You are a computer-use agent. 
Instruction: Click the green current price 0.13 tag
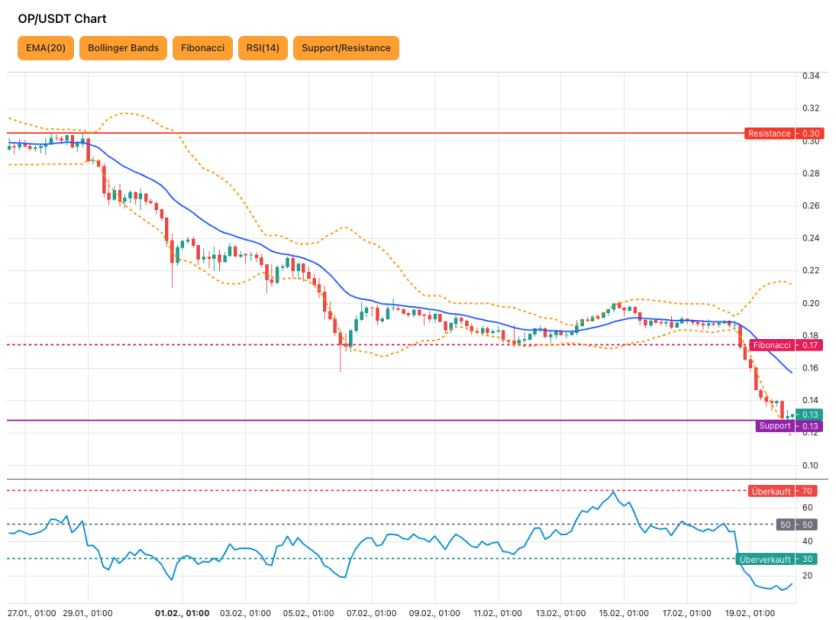click(x=810, y=414)
